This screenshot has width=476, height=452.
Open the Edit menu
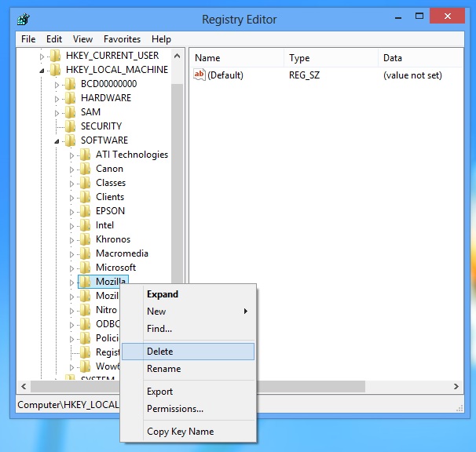[54, 39]
